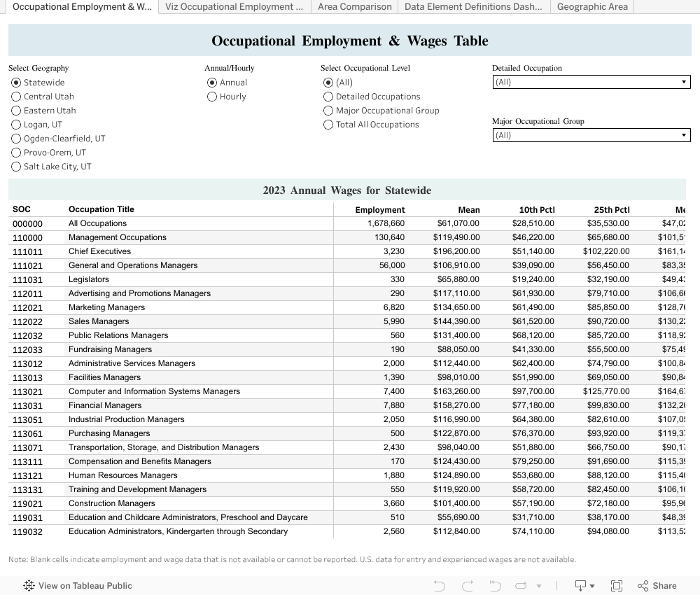Select the Hourly radio button

pos(212,97)
